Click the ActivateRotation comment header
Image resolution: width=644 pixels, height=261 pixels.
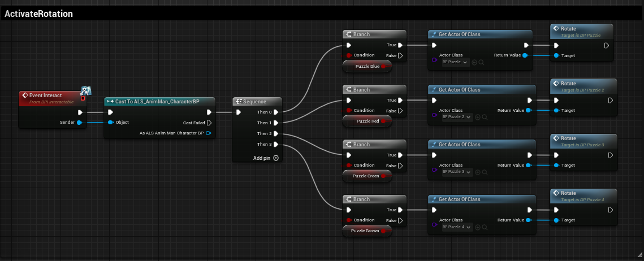pos(38,14)
